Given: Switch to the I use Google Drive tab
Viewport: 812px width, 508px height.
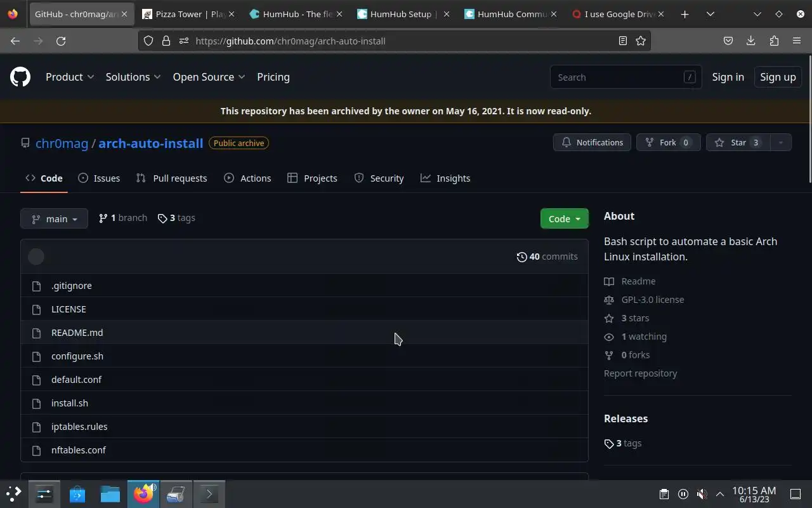Looking at the screenshot, I should pos(619,14).
